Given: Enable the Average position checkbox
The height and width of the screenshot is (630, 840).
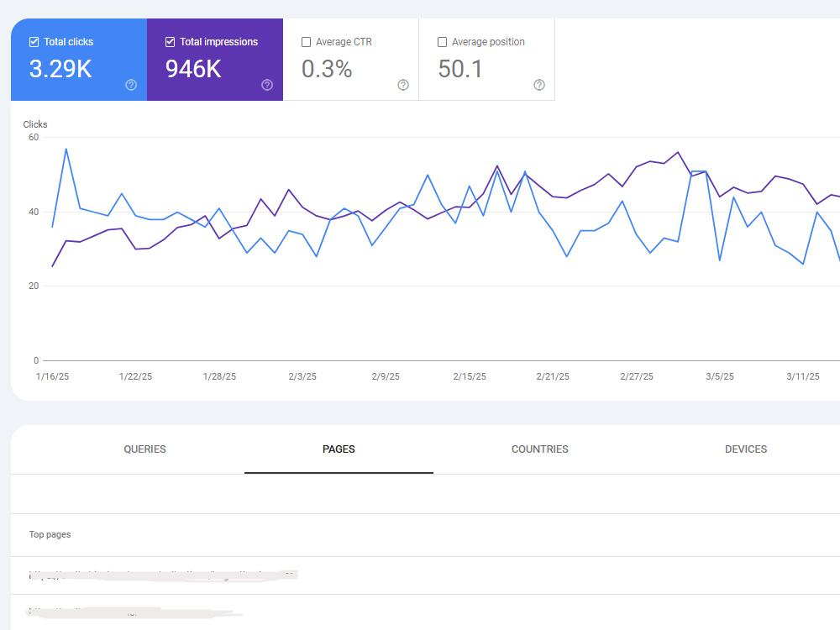Looking at the screenshot, I should [x=442, y=42].
